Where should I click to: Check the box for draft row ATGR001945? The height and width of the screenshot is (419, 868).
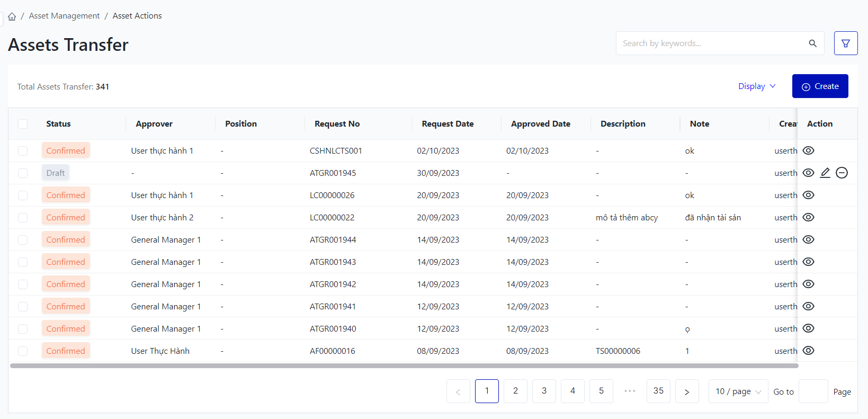[x=23, y=173]
